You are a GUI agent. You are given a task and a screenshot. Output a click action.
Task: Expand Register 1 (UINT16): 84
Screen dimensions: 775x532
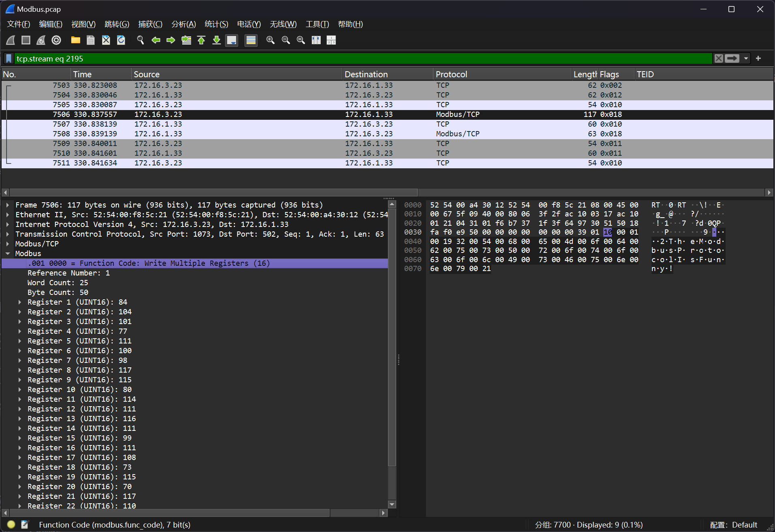tap(20, 302)
